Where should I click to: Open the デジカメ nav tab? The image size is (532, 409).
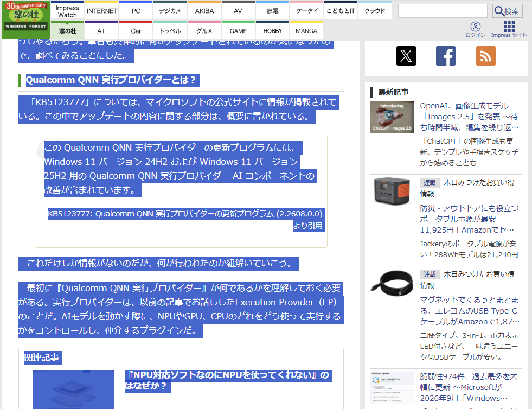(170, 11)
